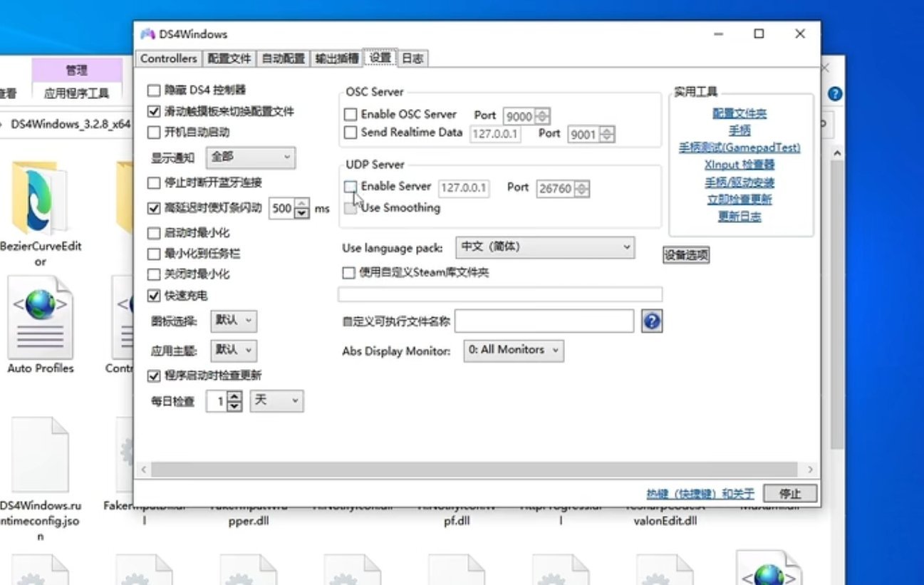This screenshot has width=924, height=585.
Task: Click the gamepad link (手柄)
Action: tap(739, 130)
